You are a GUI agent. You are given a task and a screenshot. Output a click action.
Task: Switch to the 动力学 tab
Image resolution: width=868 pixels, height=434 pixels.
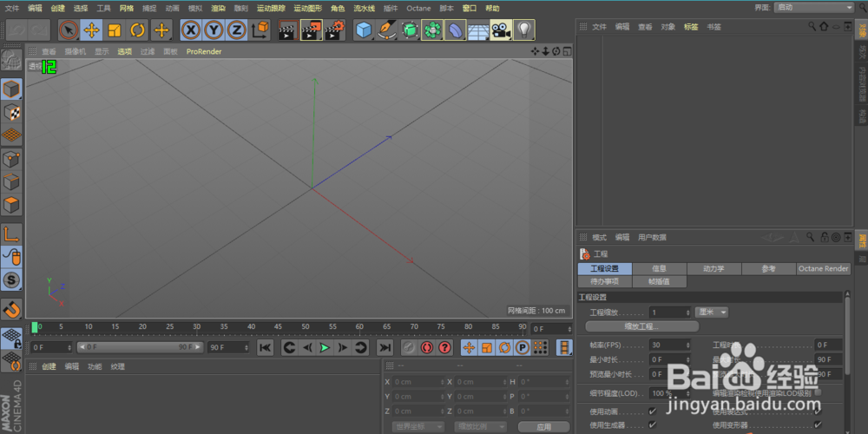[713, 268]
